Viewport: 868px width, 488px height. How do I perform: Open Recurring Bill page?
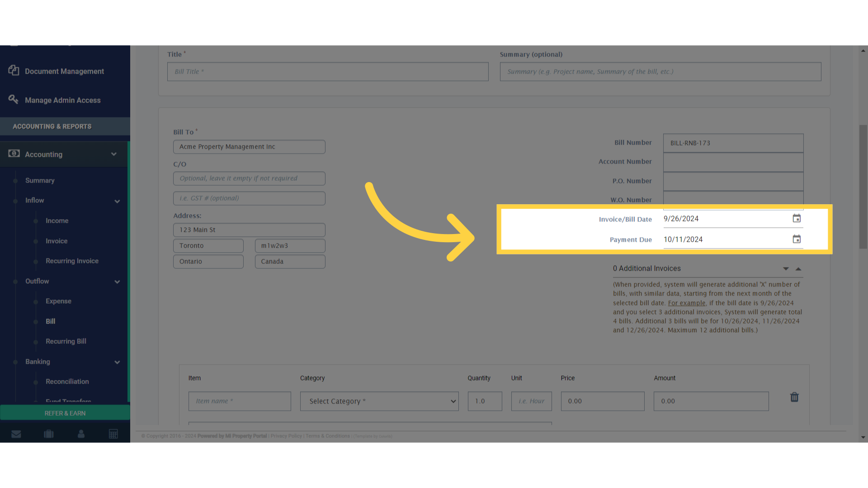click(66, 341)
